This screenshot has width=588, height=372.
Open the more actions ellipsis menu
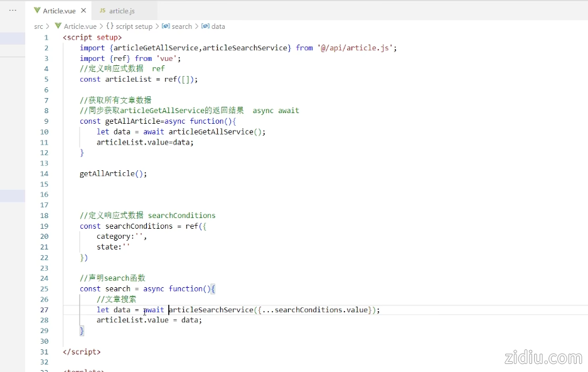13,10
